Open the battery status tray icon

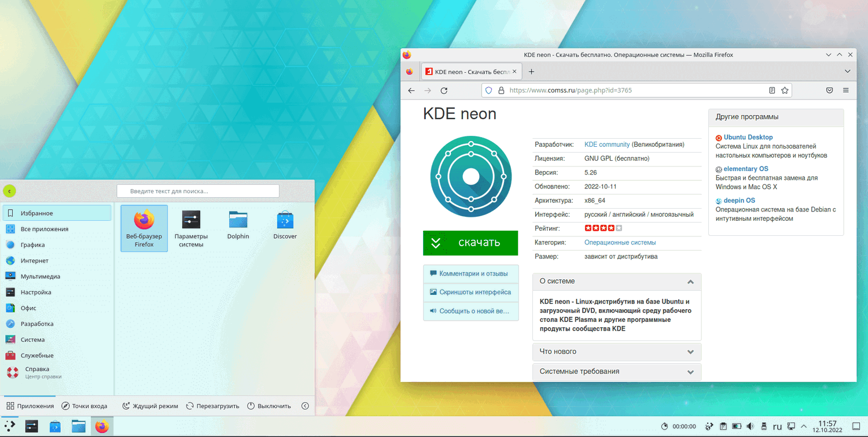(x=737, y=427)
